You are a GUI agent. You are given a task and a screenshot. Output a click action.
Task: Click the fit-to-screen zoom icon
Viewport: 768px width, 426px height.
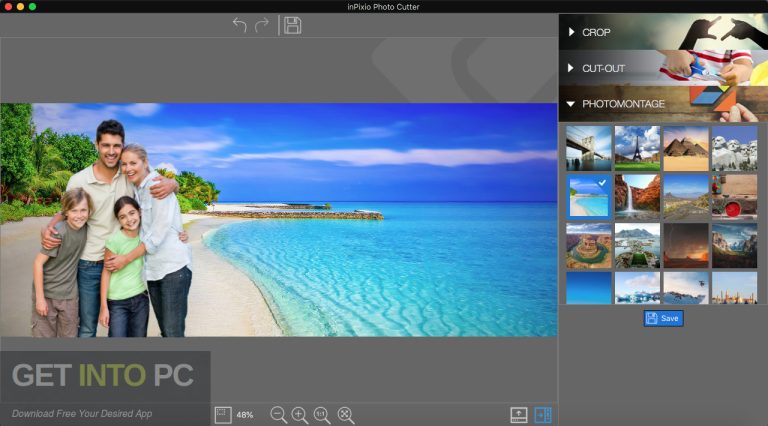tap(346, 414)
